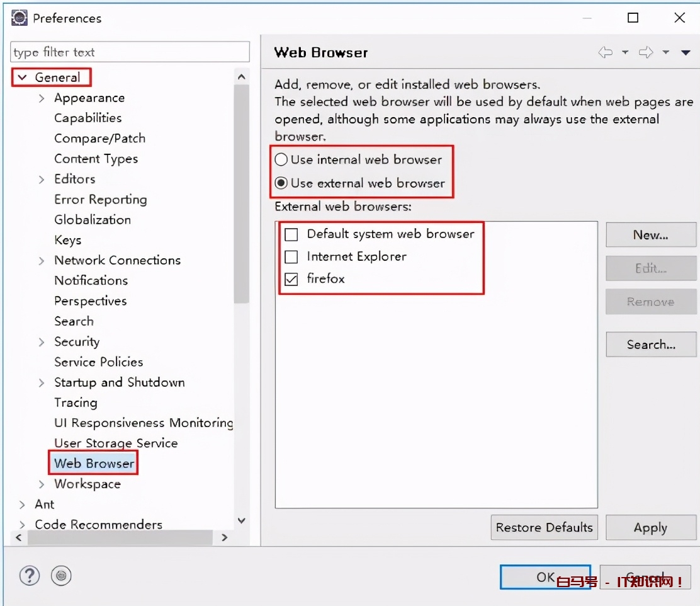
Task: Click the back navigation arrow icon
Action: [x=606, y=53]
